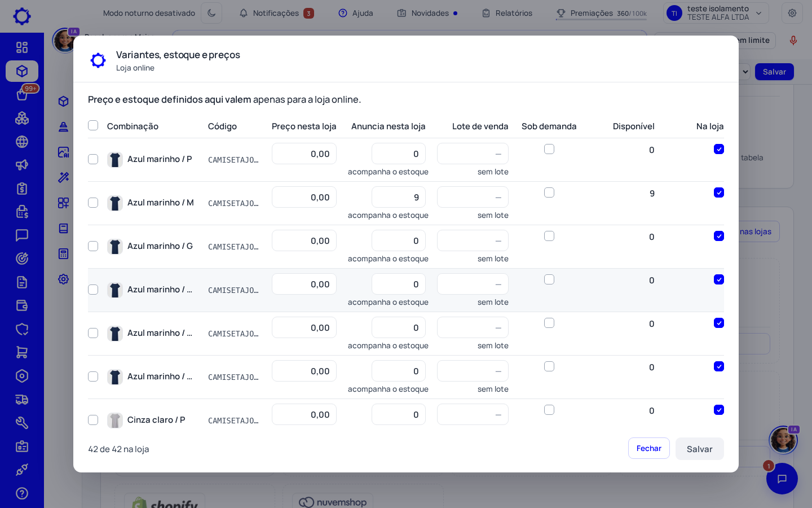Click the Optimus logo at top left
Screen dimensions: 812x508
tap(22, 16)
